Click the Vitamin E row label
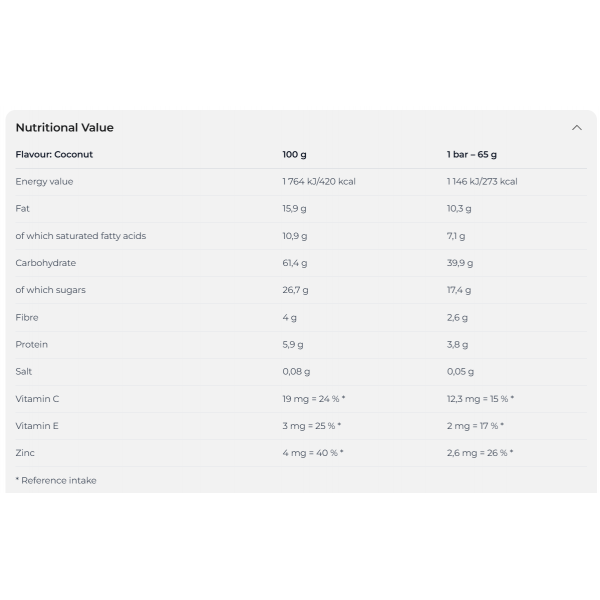600x600 pixels. [x=37, y=426]
